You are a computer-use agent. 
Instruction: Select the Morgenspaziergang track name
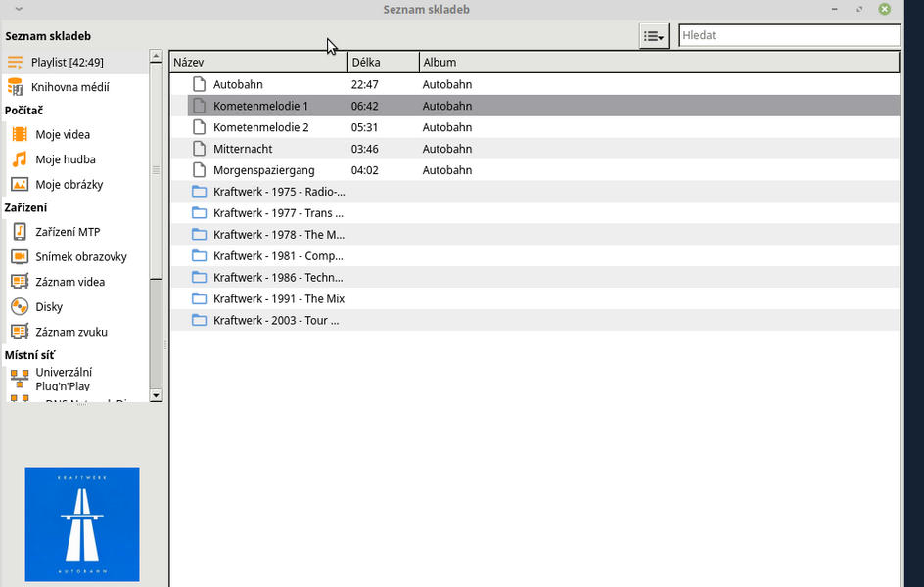click(264, 170)
